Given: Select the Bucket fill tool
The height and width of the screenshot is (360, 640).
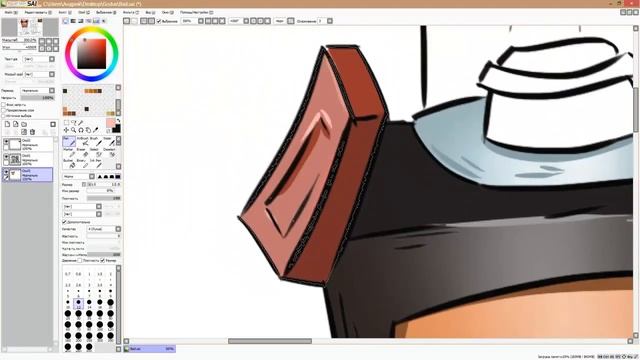Looking at the screenshot, I should pos(69,163).
